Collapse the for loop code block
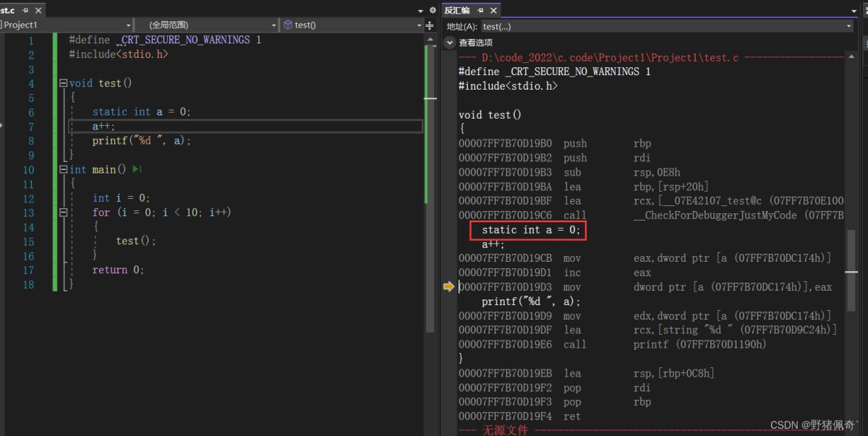This screenshot has width=868, height=436. coord(63,213)
